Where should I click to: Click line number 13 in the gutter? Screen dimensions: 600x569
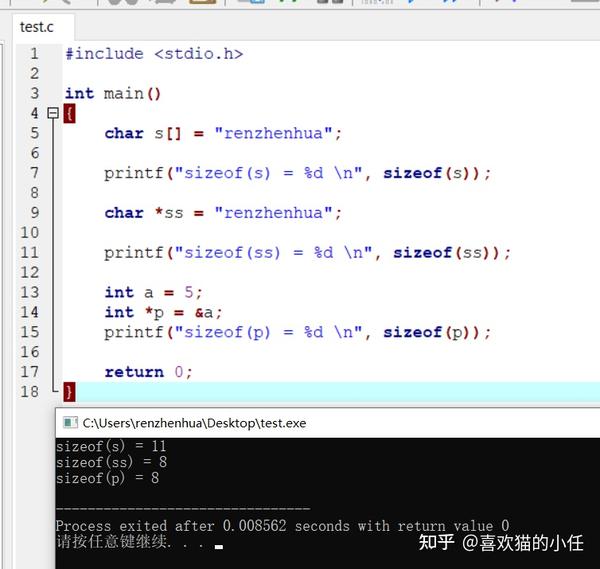[x=30, y=292]
